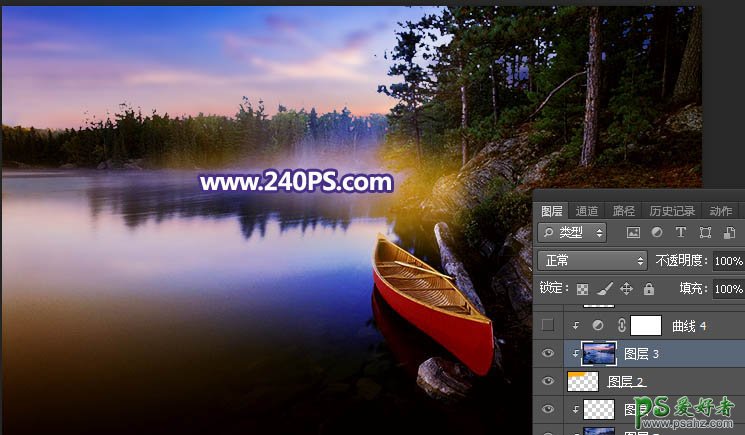Click the lock all padlock icon

click(649, 289)
